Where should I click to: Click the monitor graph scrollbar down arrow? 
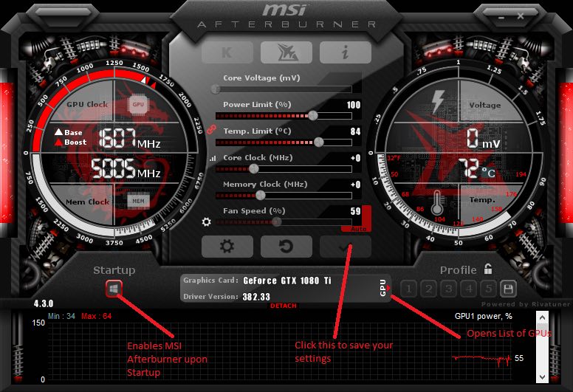click(542, 376)
